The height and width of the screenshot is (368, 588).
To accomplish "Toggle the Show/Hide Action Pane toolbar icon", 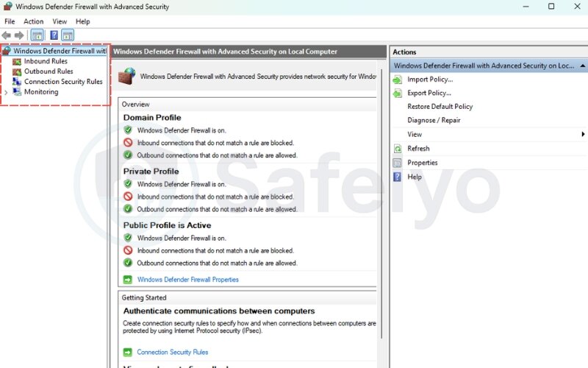I will point(68,35).
